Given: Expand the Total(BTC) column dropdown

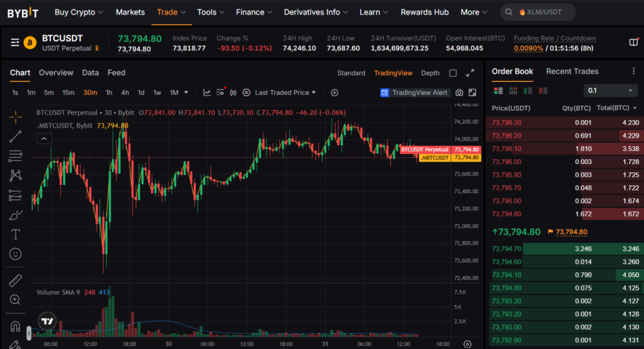Looking at the screenshot, I should click(635, 108).
